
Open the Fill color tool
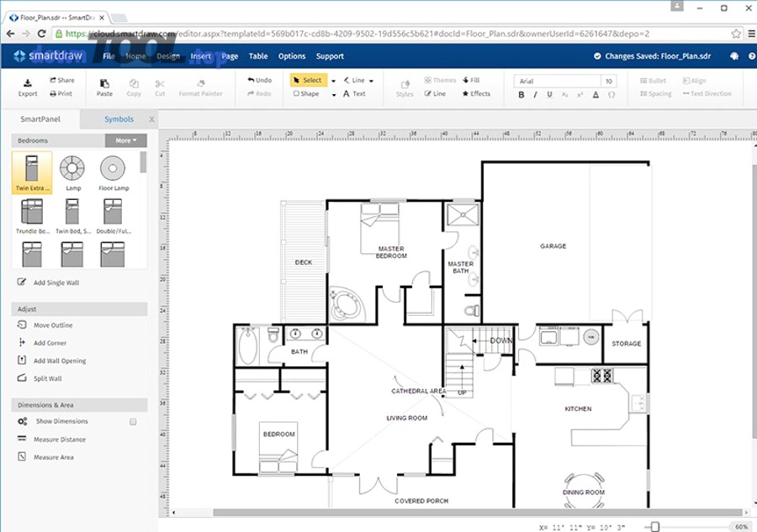[x=470, y=81]
